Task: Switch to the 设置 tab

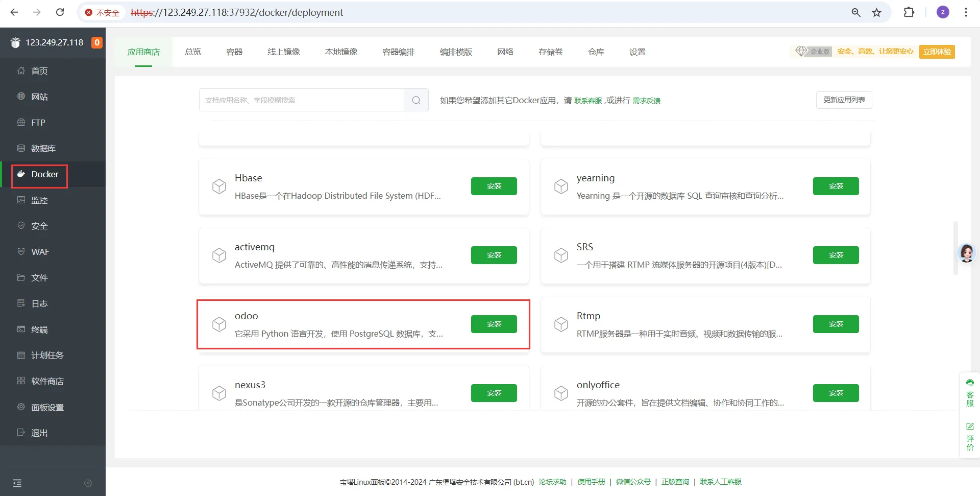Action: (638, 52)
